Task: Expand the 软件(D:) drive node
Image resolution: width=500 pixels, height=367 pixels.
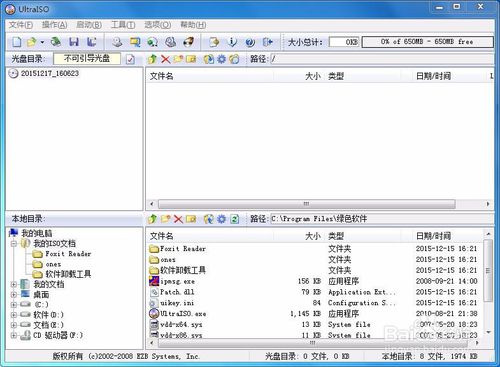Action: click(14, 315)
